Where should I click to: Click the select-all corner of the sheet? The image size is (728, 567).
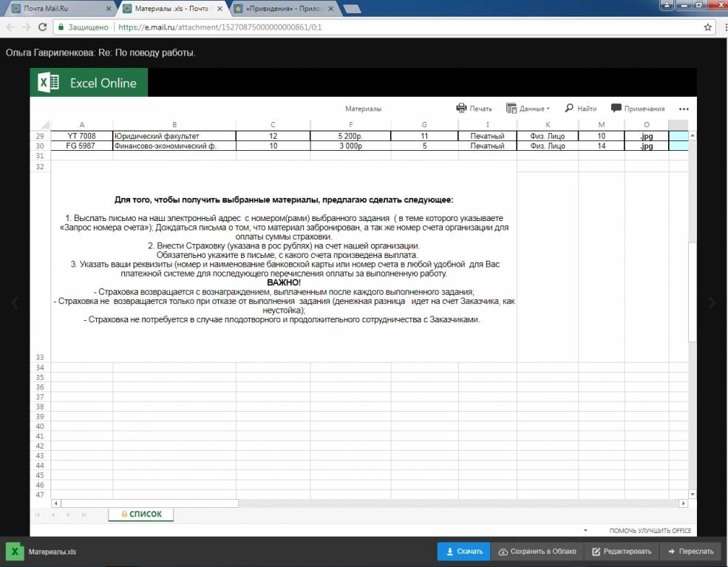[x=40, y=124]
